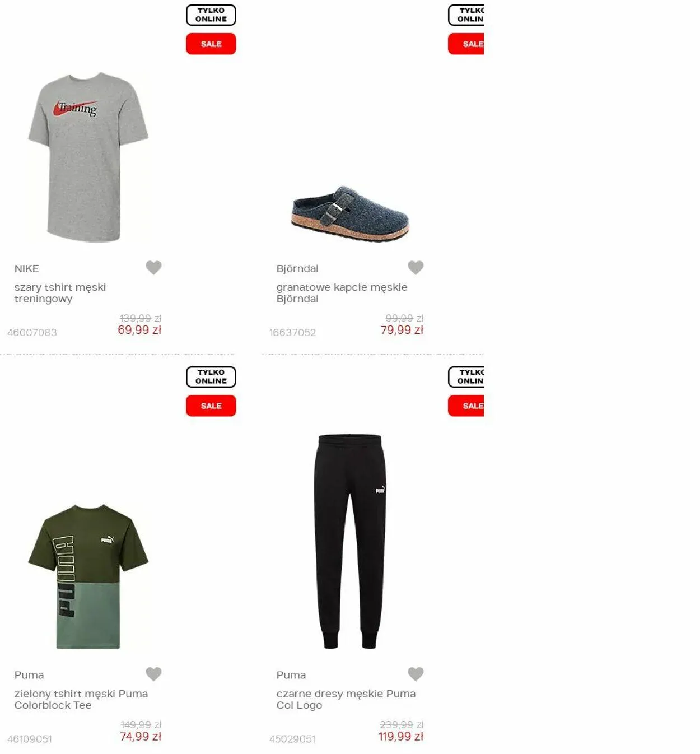Click SALE badge above Nike tshirt
700x754 pixels.
[211, 44]
